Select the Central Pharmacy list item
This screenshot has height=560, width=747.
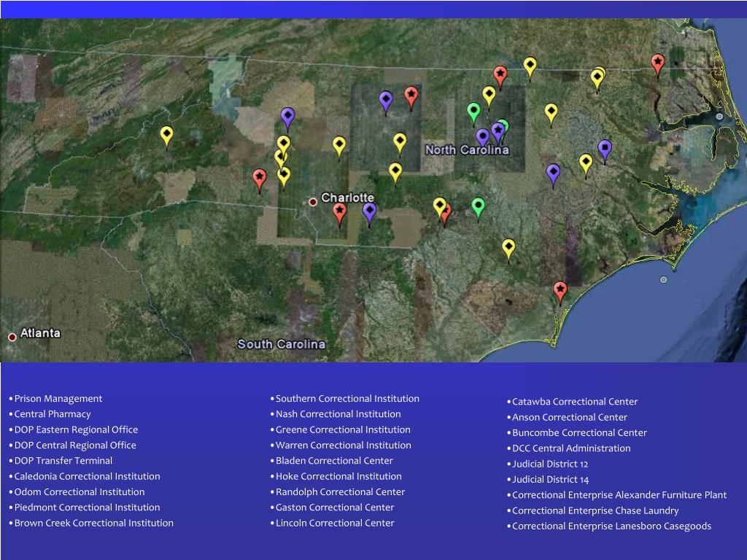(x=53, y=414)
